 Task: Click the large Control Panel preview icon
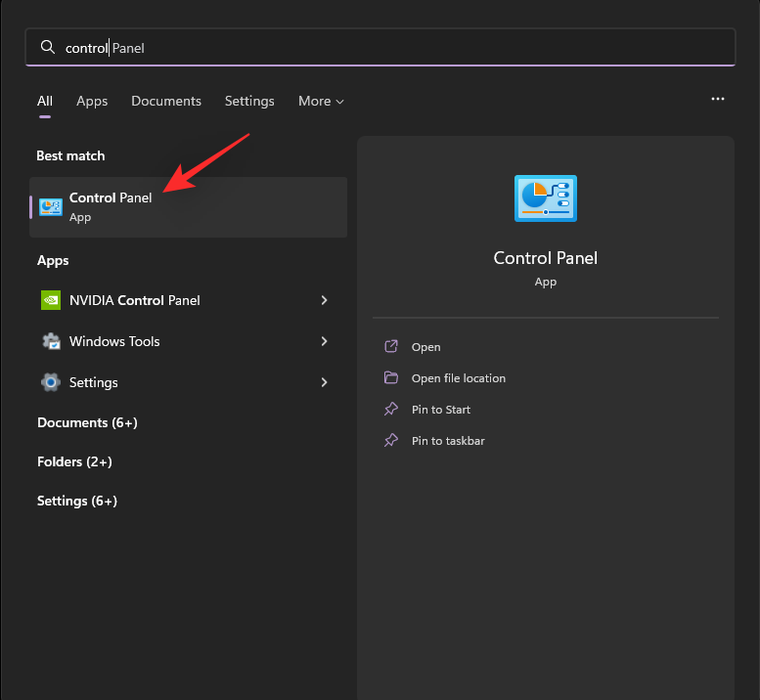click(546, 197)
